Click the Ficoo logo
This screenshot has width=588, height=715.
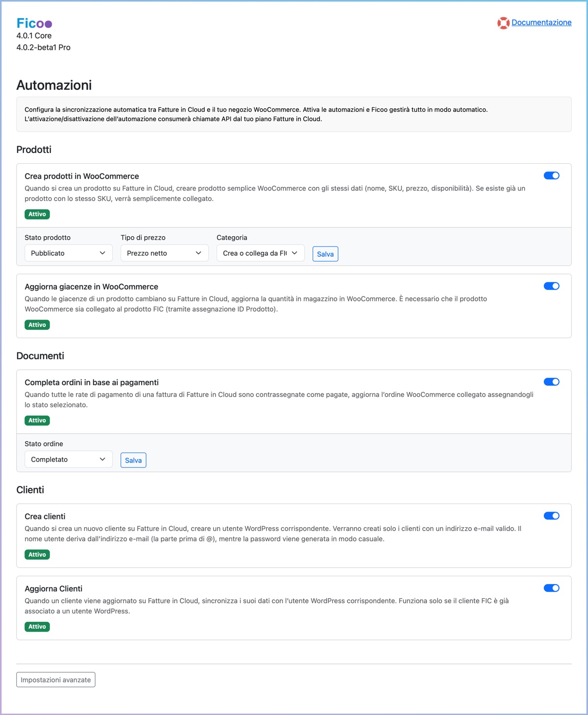[33, 23]
